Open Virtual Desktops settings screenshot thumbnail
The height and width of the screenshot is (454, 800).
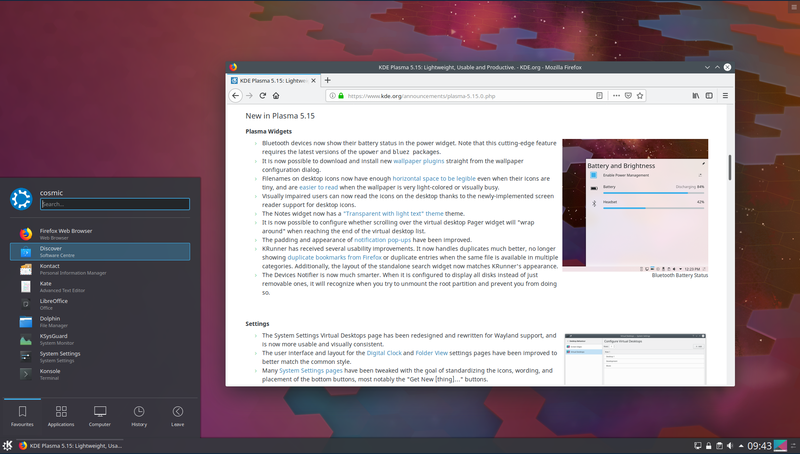pyautogui.click(x=635, y=359)
